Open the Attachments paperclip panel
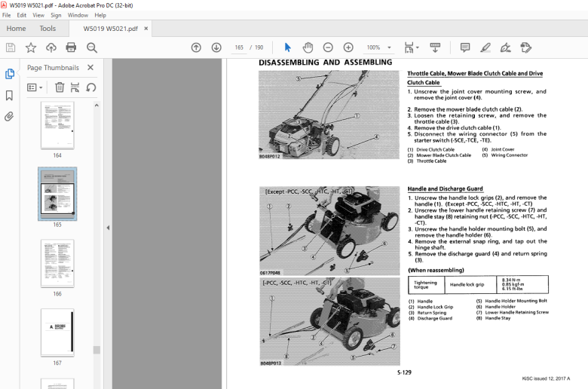 tap(9, 117)
